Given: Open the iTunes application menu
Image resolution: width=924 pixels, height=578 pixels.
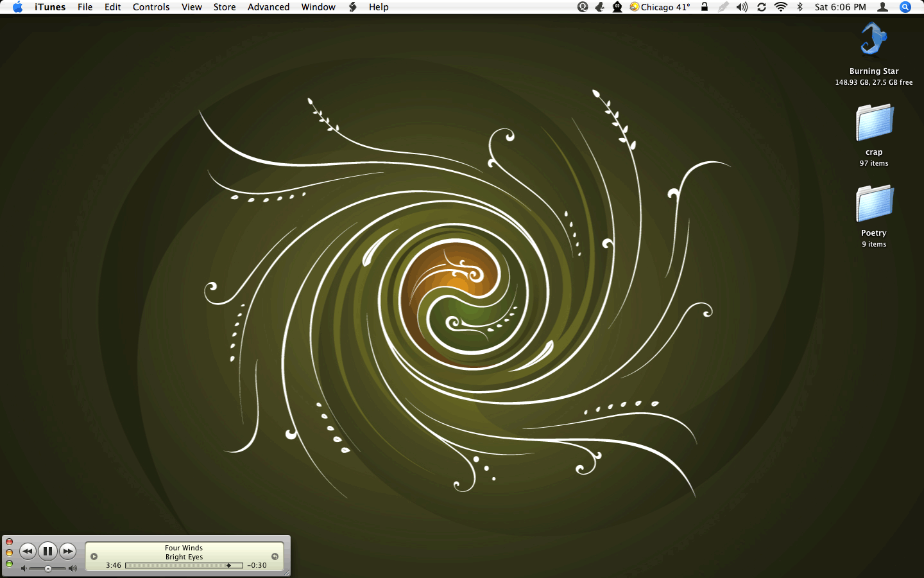Looking at the screenshot, I should 50,7.
